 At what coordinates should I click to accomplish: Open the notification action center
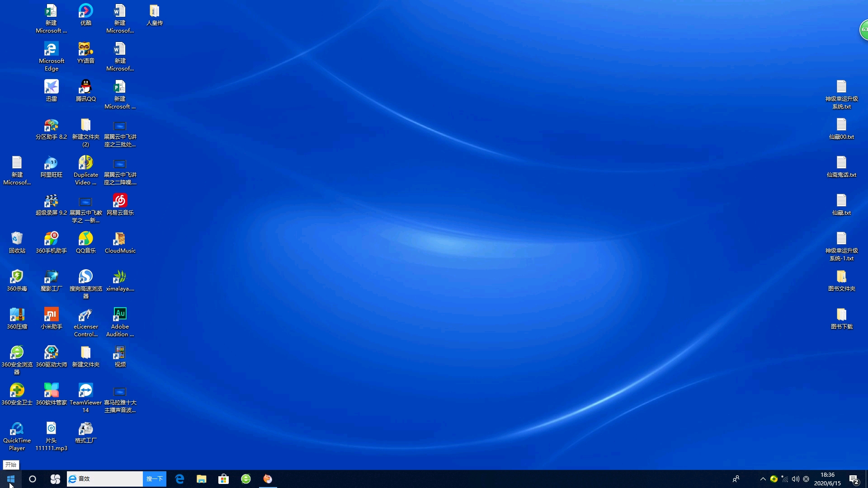pyautogui.click(x=854, y=479)
